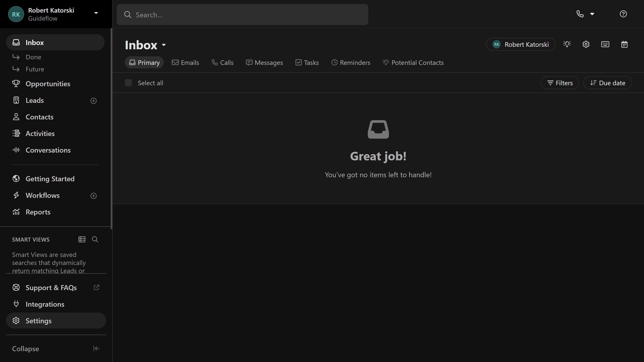The image size is (644, 362).
Task: Open the account switcher dropdown arrow
Action: (x=96, y=13)
